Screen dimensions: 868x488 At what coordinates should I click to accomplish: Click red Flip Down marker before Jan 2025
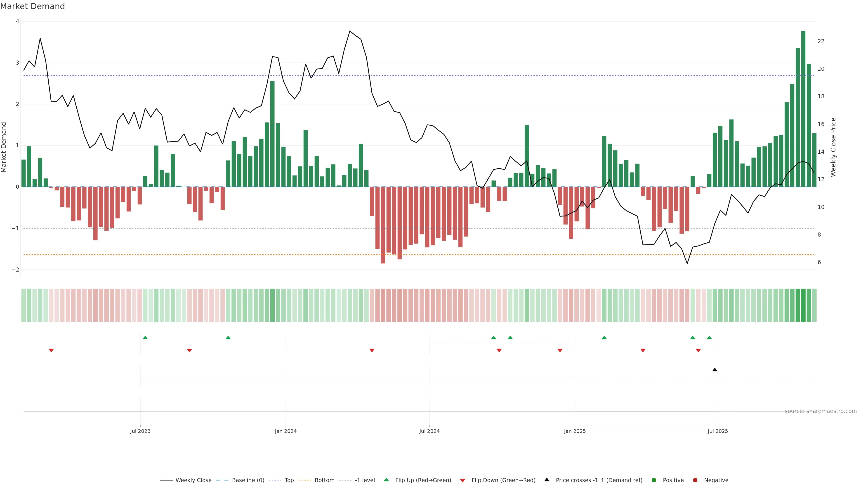560,351
